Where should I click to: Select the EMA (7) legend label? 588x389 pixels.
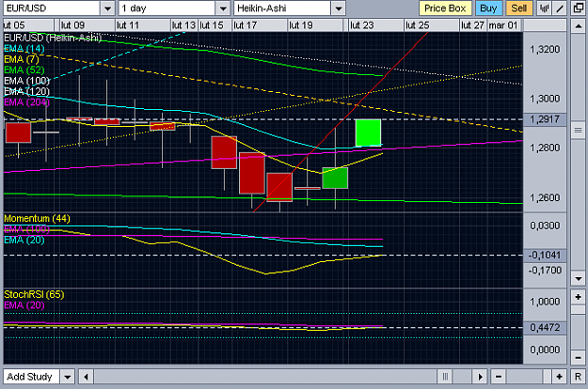[22, 59]
